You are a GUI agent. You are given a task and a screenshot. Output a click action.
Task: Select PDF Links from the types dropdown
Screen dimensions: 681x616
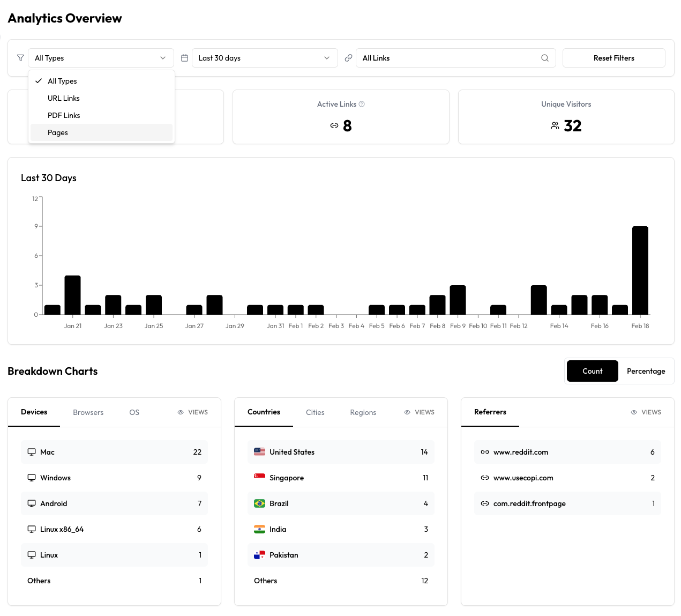(64, 115)
